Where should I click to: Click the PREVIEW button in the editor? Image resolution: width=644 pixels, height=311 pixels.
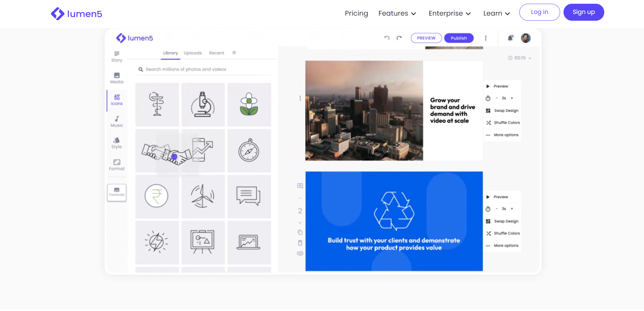(x=426, y=38)
